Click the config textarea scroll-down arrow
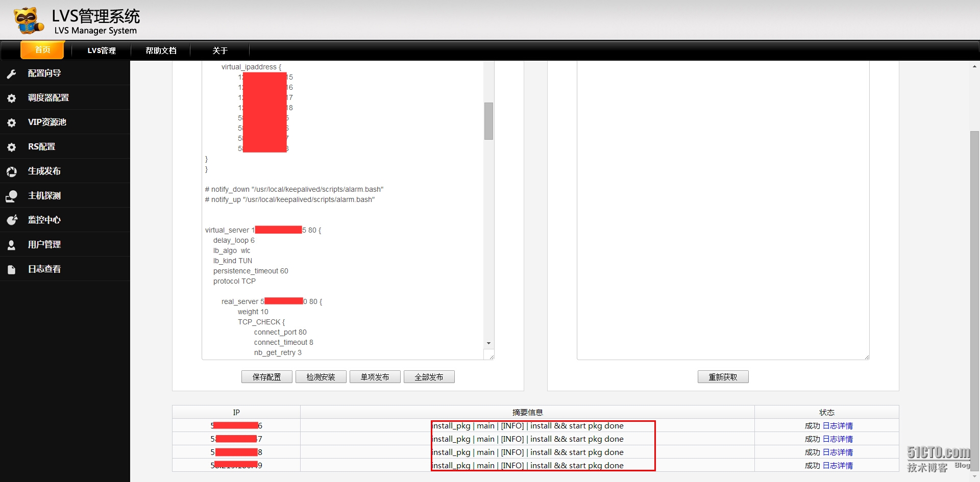980x482 pixels. click(x=488, y=343)
